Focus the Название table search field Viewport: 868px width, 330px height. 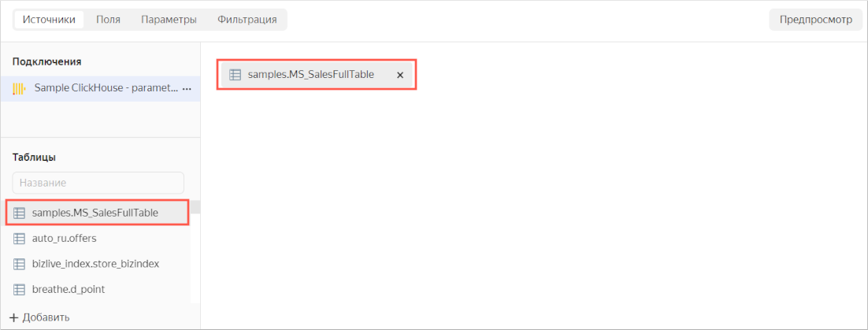[98, 183]
